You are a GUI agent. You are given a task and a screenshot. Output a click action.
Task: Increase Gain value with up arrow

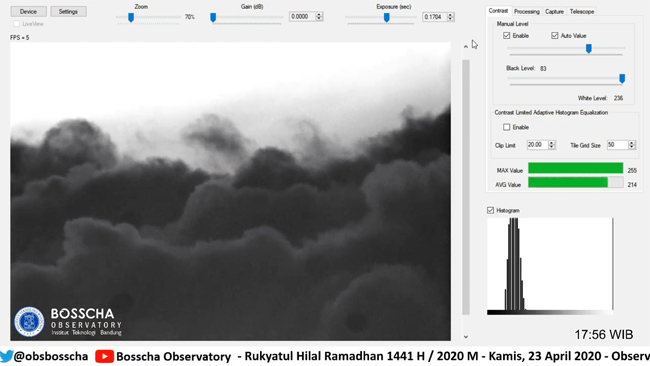point(319,15)
